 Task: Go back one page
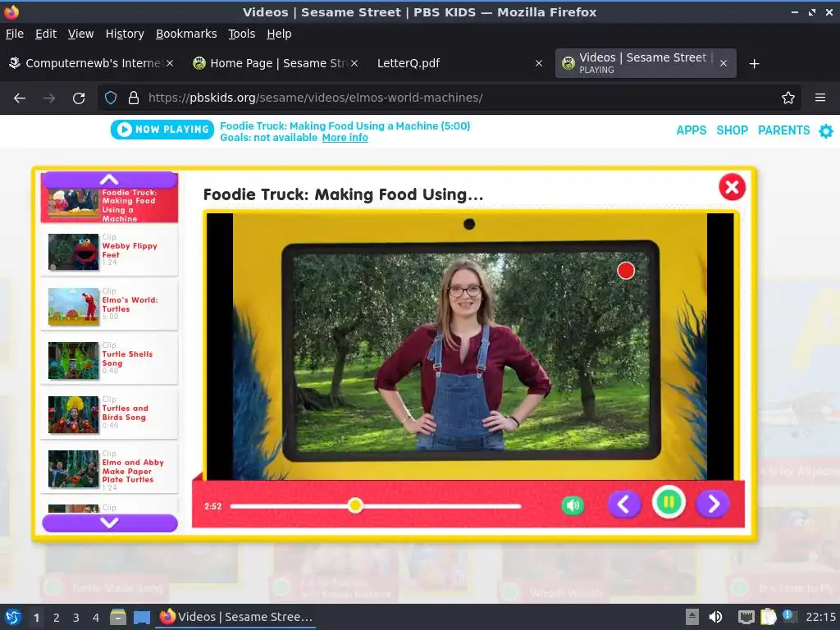pyautogui.click(x=20, y=98)
